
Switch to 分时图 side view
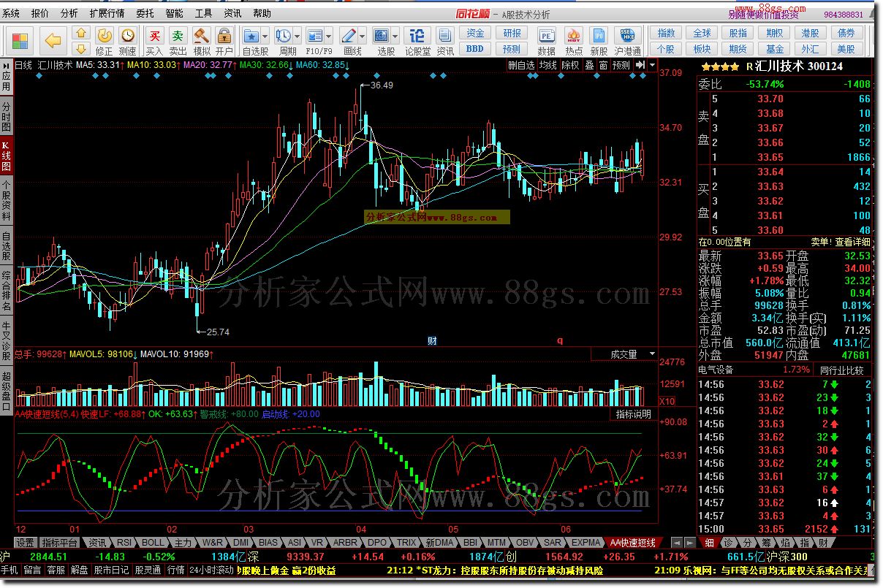point(6,115)
